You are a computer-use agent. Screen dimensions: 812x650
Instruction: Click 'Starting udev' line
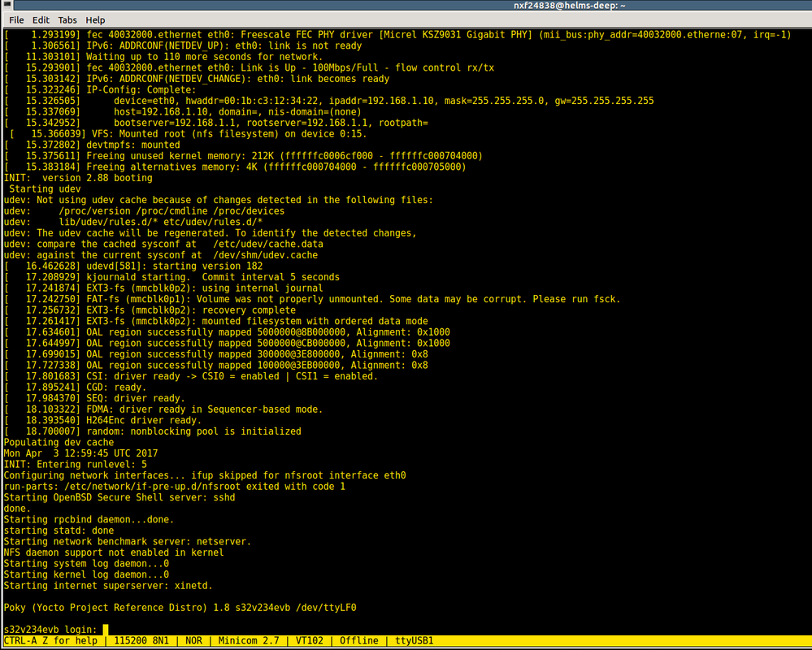(45, 188)
